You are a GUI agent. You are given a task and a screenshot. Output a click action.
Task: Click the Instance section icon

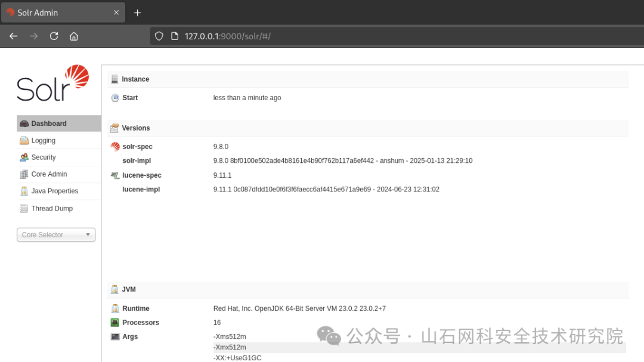(x=114, y=79)
